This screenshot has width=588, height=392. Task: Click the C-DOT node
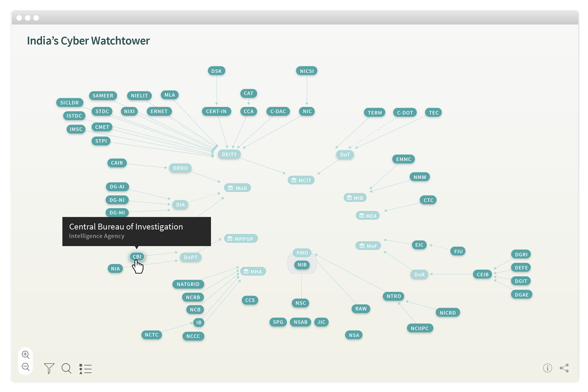pyautogui.click(x=405, y=113)
